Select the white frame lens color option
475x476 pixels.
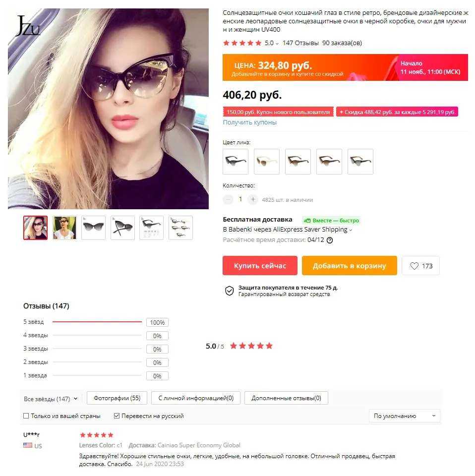click(266, 162)
